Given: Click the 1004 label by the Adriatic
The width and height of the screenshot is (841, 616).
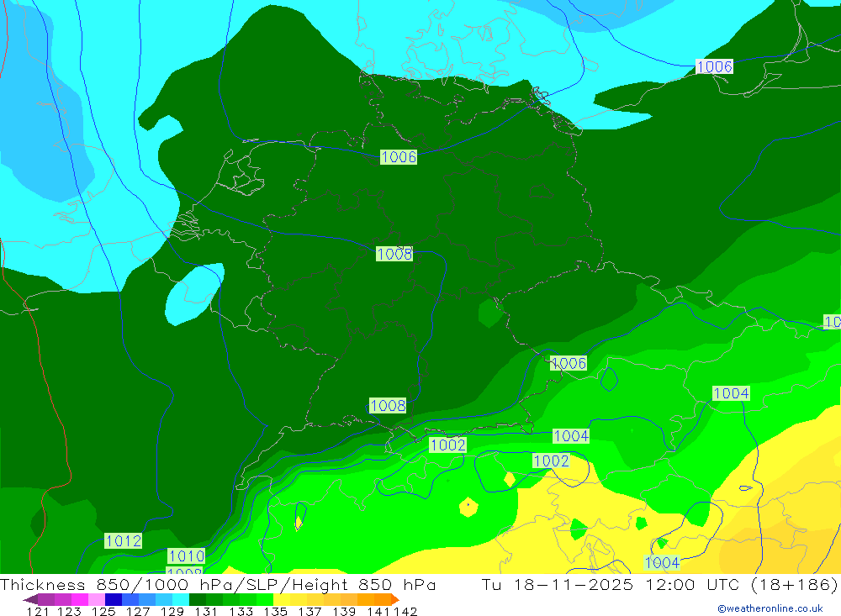Looking at the screenshot, I should tap(663, 562).
